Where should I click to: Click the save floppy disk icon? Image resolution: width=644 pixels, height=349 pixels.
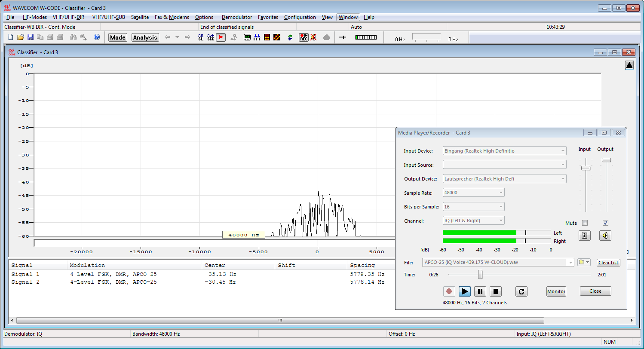pos(31,37)
